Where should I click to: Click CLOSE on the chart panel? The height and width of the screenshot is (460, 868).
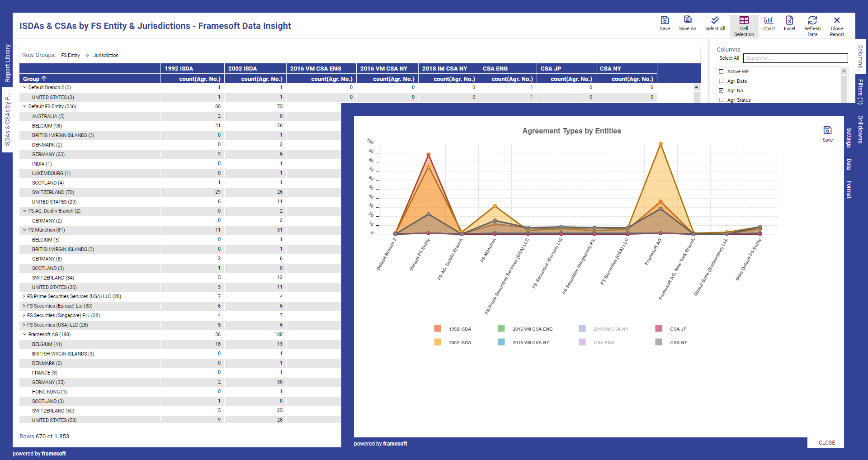[826, 443]
